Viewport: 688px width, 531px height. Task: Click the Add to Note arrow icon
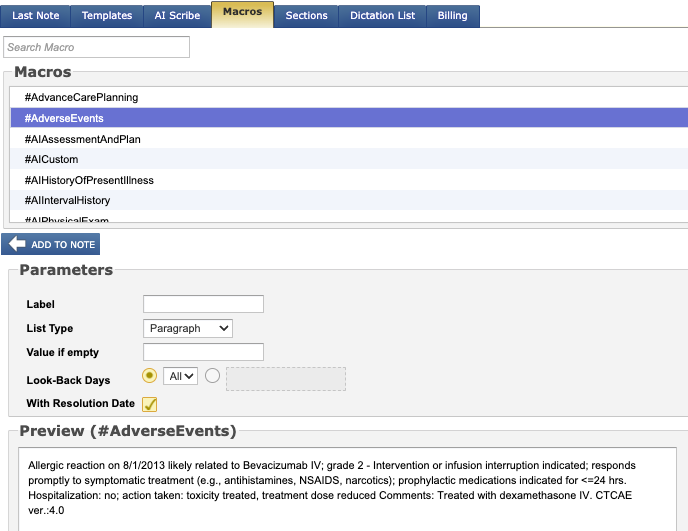[16, 244]
